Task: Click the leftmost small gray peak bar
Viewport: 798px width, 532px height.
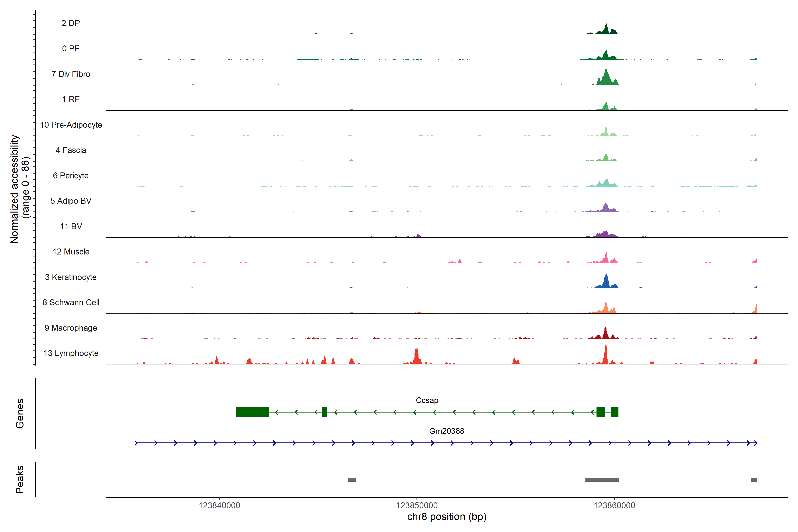Action: coord(352,480)
